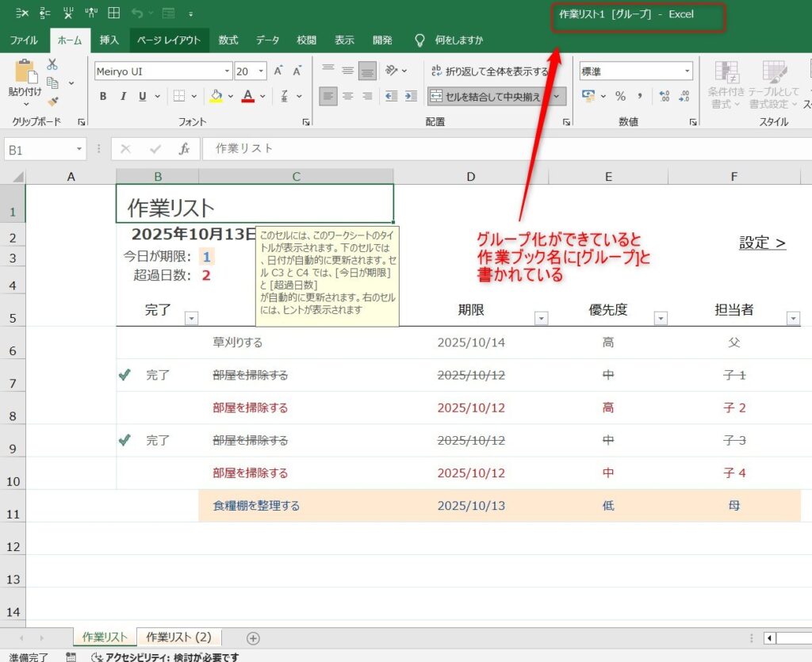This screenshot has width=812, height=662.
Task: Switch to the 作業リスト (2) sheet tab
Action: tap(178, 637)
